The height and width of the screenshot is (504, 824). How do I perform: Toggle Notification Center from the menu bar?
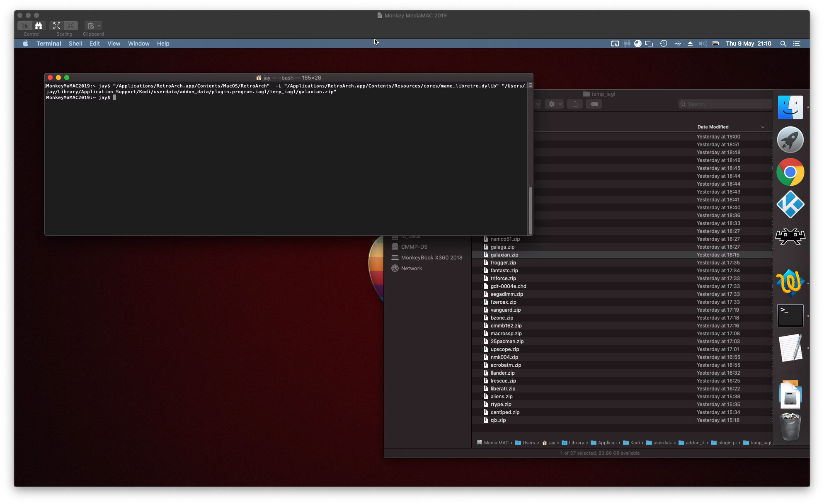797,44
